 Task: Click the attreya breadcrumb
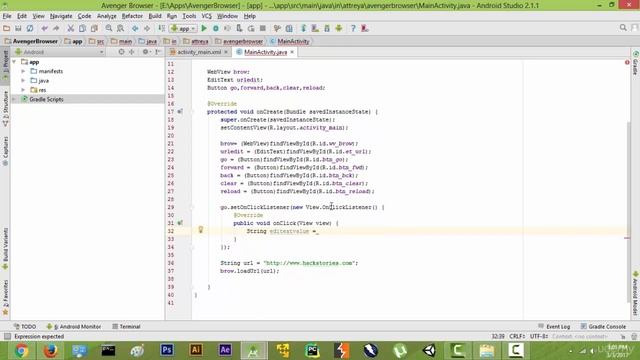click(196, 41)
